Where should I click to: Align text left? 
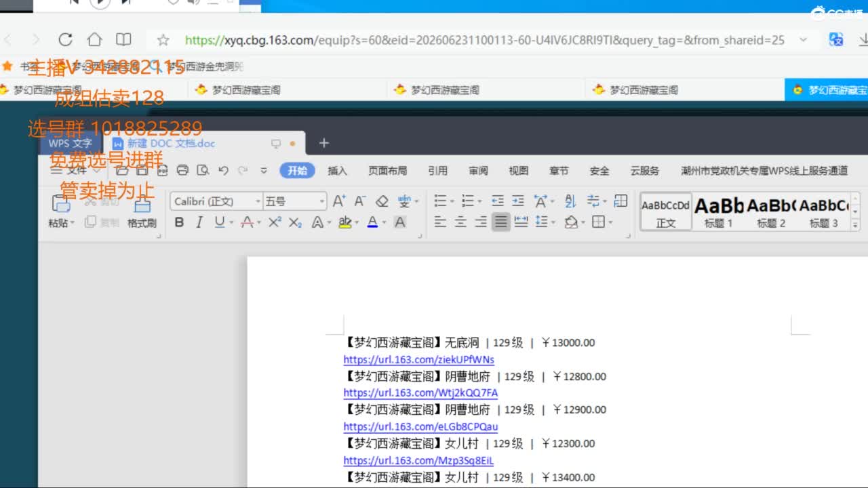click(440, 222)
